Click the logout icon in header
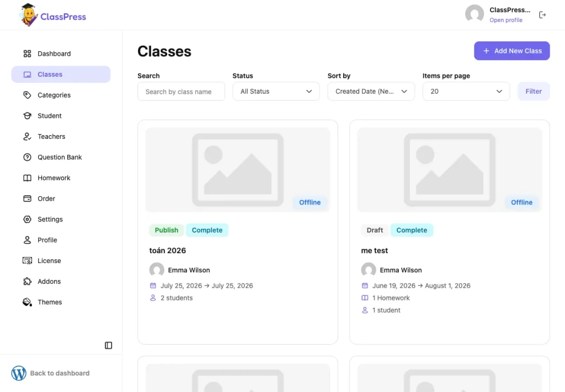 coord(542,15)
